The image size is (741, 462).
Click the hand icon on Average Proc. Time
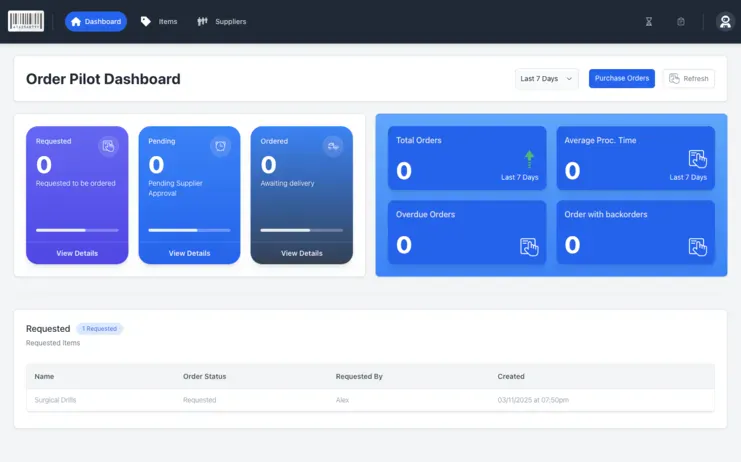coord(697,158)
